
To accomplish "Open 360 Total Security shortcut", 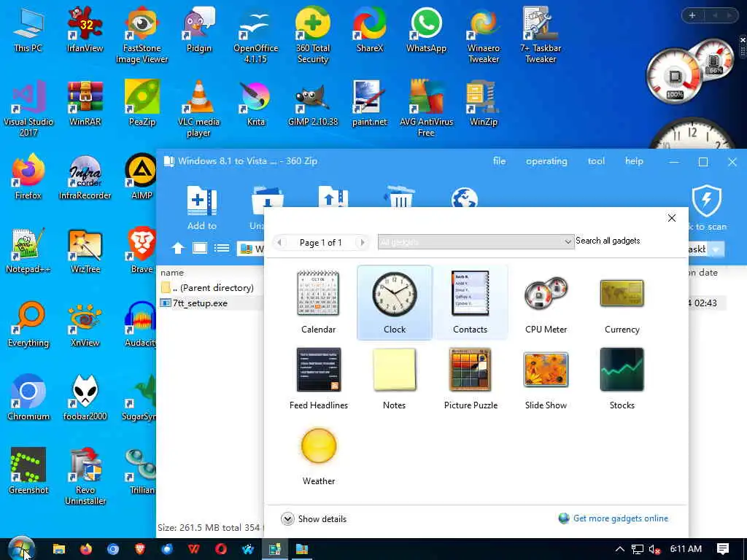I will point(312,35).
